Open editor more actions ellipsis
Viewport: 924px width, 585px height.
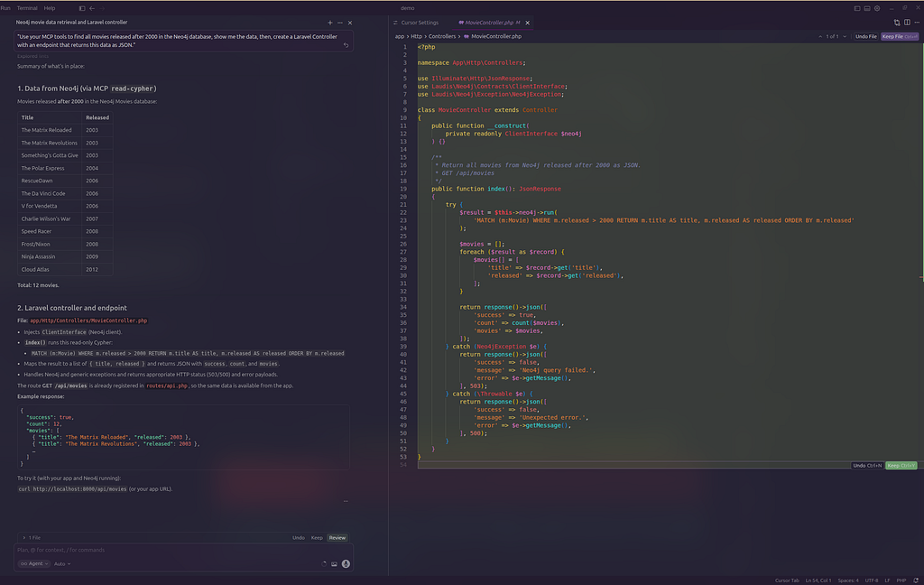point(917,22)
